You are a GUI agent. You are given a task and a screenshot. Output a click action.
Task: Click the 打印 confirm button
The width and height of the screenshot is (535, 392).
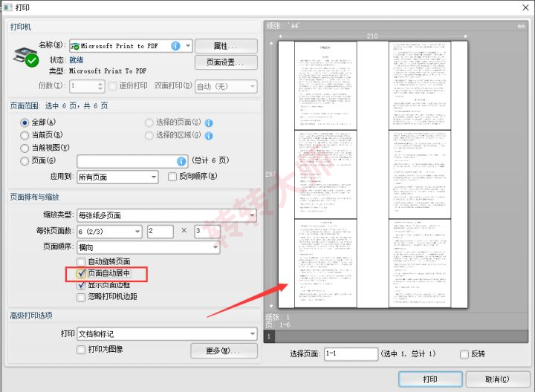pyautogui.click(x=430, y=379)
